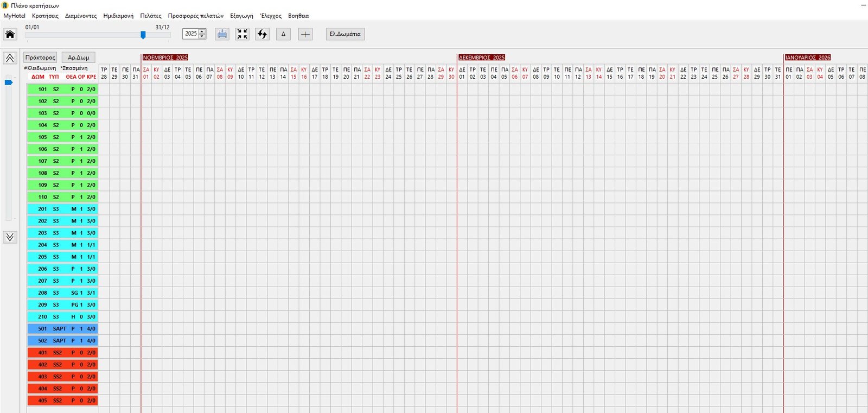The image size is (868, 413).
Task: Click the refresh arrows icon
Action: coord(263,34)
